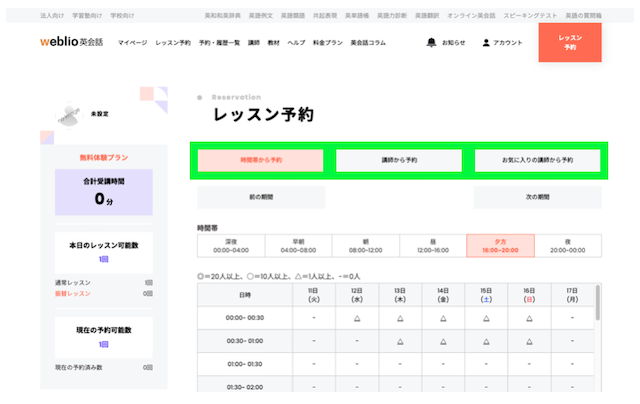The height and width of the screenshot is (404, 640).
Task: Select the 夕方 16:00-20:00 time slot
Action: click(500, 246)
